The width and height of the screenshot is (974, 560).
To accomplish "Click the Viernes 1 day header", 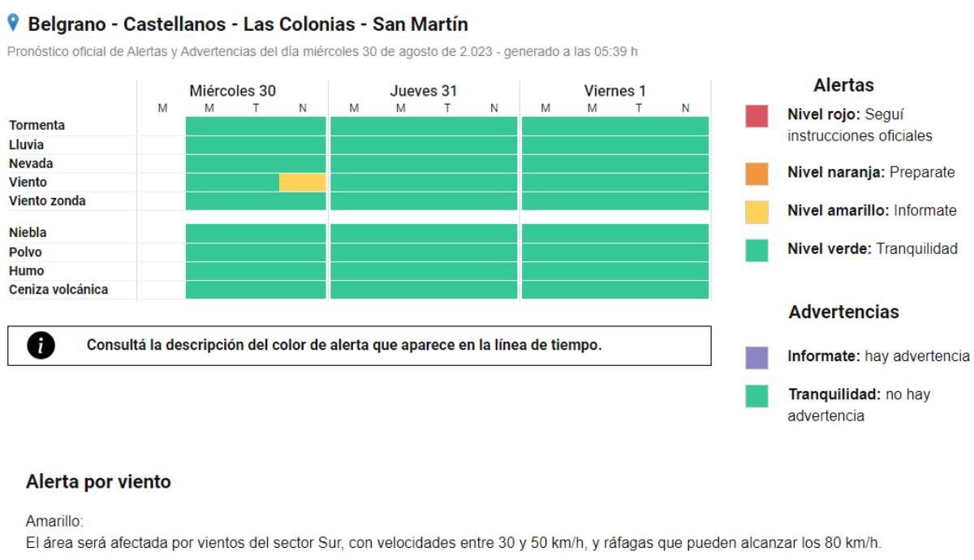I will point(614,91).
